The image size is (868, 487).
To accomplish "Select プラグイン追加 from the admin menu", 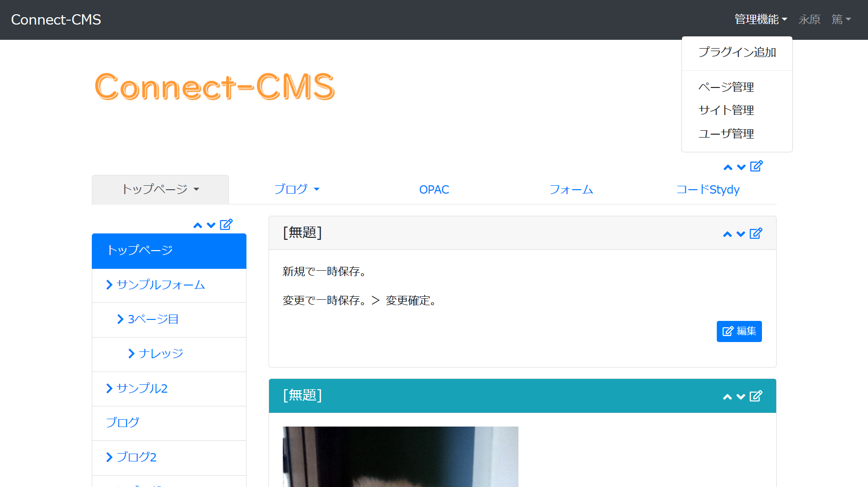I will [737, 53].
